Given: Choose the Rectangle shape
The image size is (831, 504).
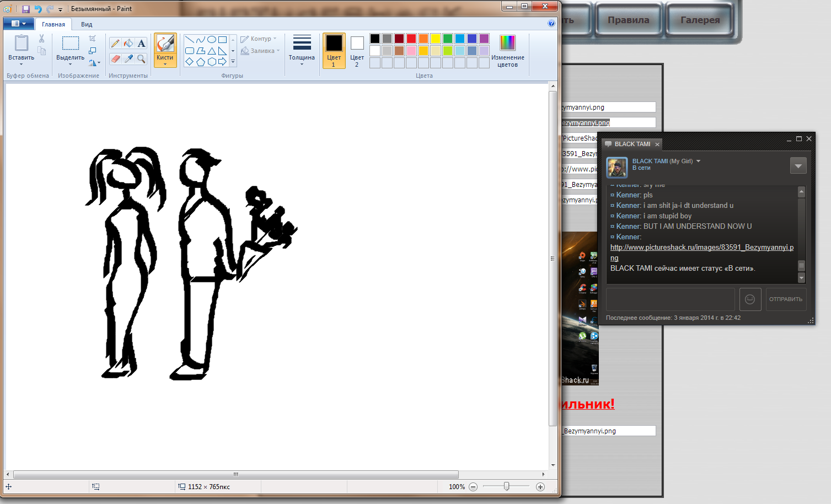Looking at the screenshot, I should coord(222,40).
